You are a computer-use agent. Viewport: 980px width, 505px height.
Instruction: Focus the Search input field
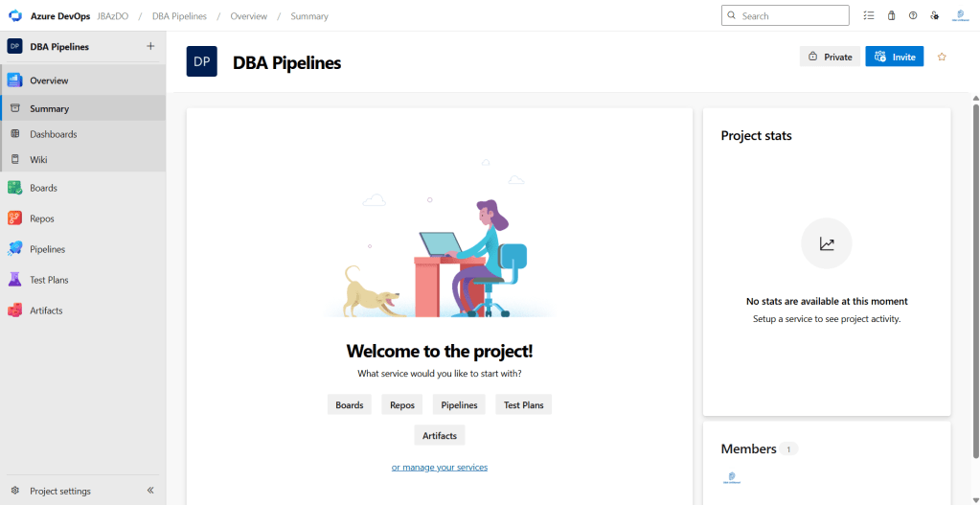point(785,15)
